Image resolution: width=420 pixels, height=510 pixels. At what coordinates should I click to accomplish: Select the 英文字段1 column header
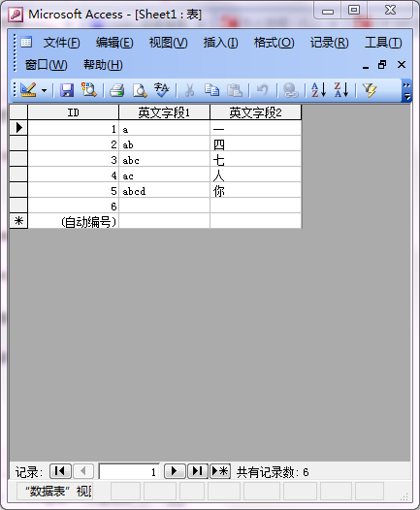[x=164, y=112]
